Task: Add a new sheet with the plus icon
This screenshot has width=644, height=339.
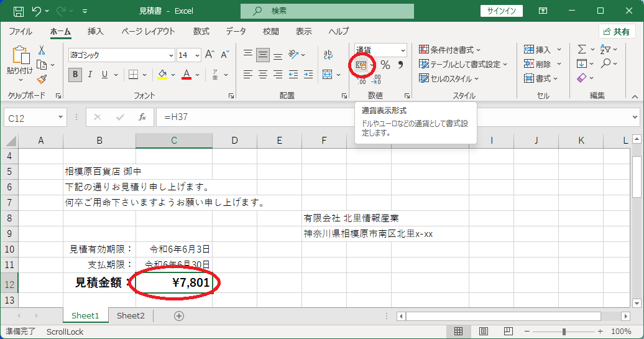Action: (178, 316)
